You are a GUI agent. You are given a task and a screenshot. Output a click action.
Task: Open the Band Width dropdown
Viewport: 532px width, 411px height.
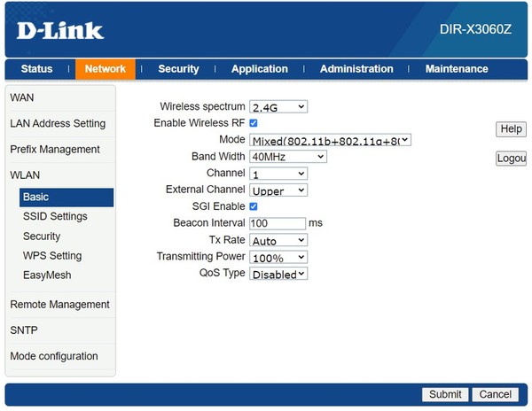point(288,157)
